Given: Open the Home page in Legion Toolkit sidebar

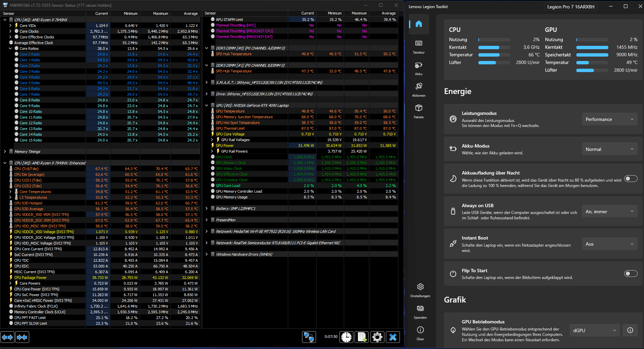Looking at the screenshot, I should 419,24.
